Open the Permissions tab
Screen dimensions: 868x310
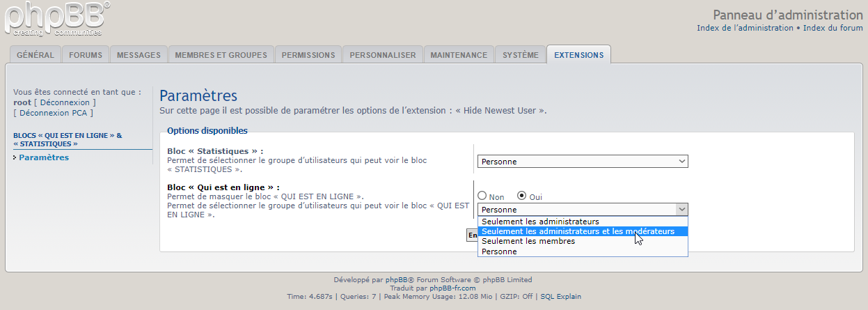(308, 55)
